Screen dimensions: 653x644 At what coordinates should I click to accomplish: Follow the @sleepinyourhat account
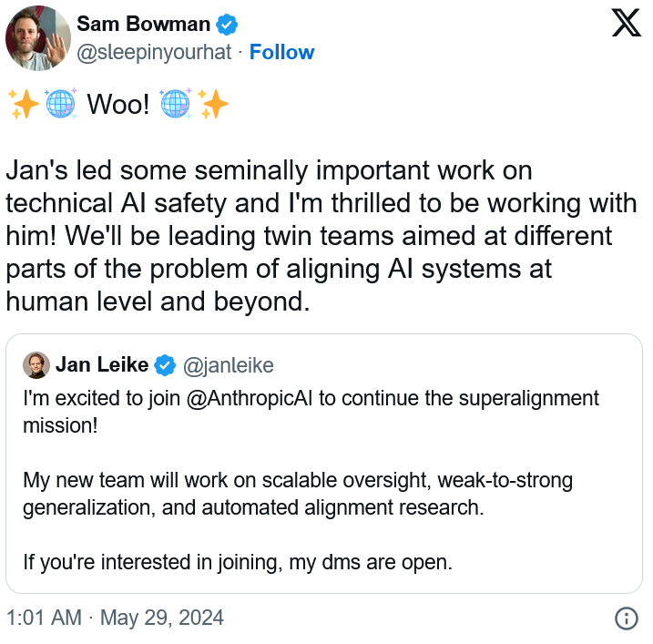(281, 53)
